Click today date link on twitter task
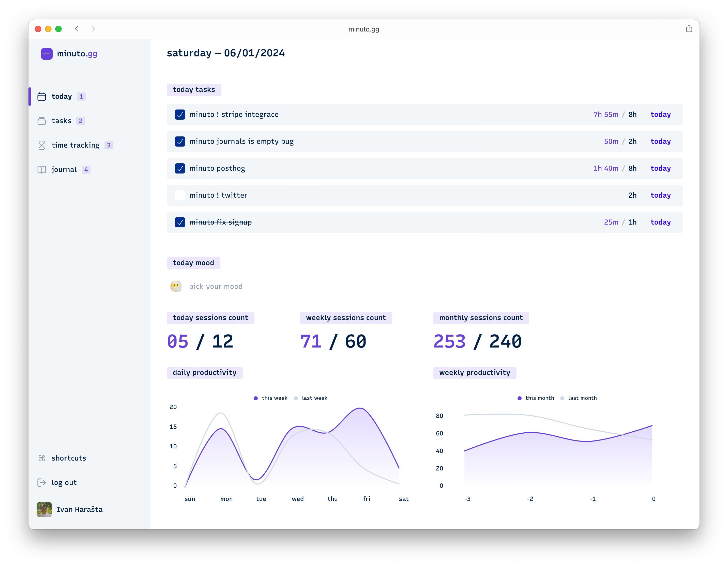The height and width of the screenshot is (567, 728). coord(660,195)
